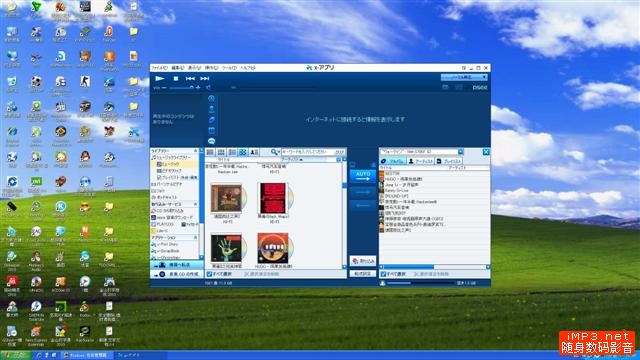This screenshot has width=640, height=360.
Task: Open the ファイル (File) menu
Action: 159,68
